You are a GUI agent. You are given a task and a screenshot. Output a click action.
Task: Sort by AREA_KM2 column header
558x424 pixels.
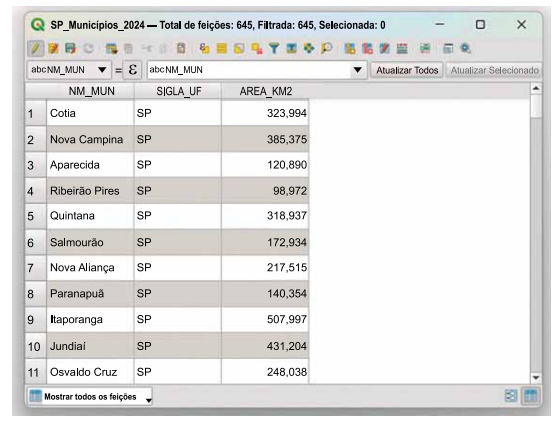265,91
